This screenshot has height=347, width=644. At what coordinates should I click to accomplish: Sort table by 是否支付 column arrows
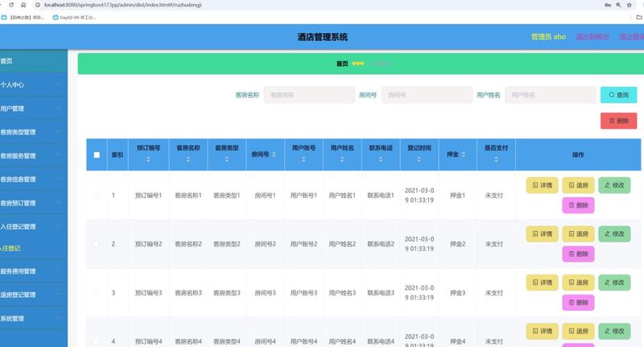click(x=496, y=159)
